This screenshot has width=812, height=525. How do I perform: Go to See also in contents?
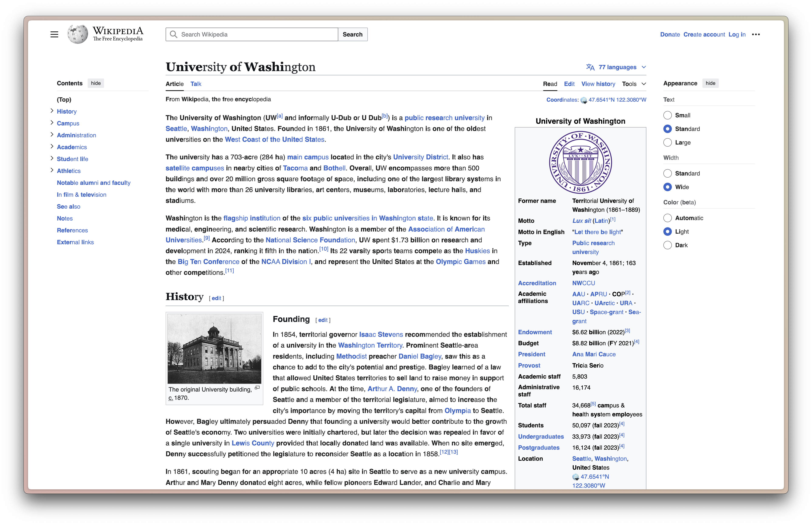[x=69, y=207]
